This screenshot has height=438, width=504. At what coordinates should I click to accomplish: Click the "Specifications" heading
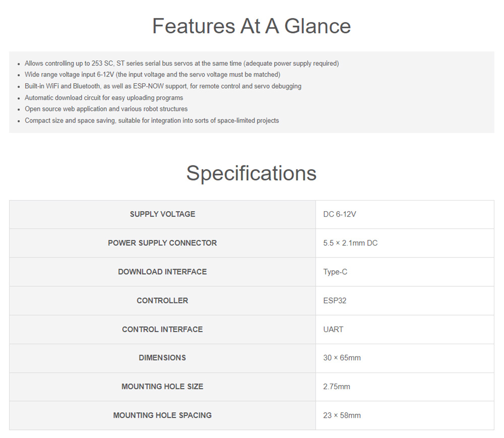pos(251,173)
